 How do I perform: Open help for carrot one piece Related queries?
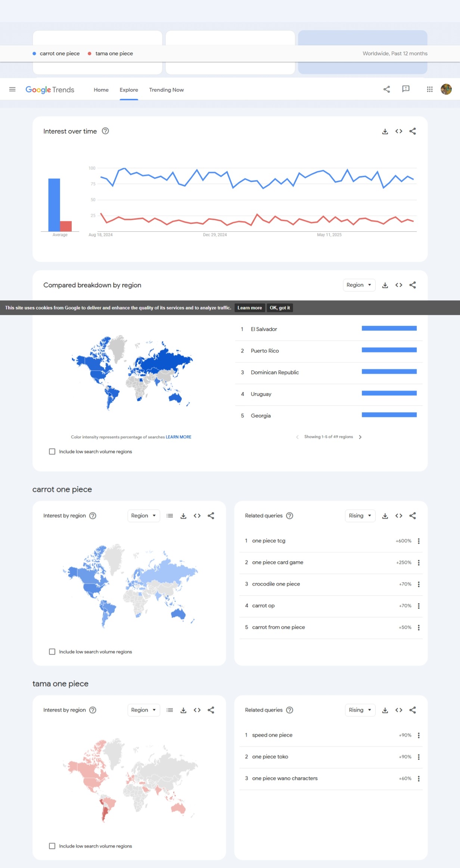[x=290, y=516]
